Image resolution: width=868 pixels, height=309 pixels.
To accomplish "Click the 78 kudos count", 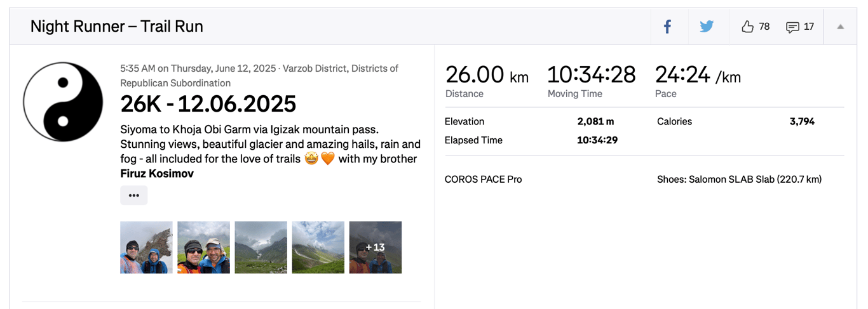I will [764, 27].
